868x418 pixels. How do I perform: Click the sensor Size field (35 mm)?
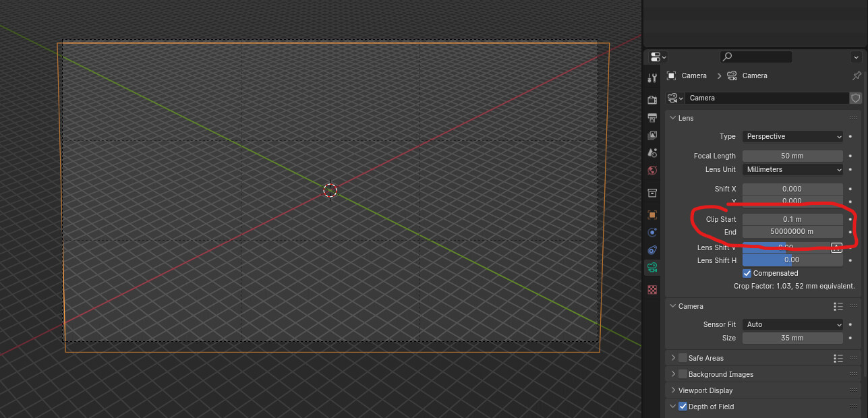(792, 338)
